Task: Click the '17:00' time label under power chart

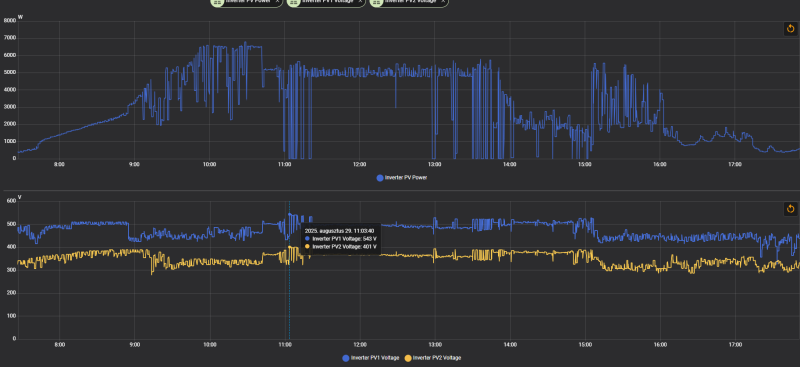Action: pyautogui.click(x=735, y=165)
